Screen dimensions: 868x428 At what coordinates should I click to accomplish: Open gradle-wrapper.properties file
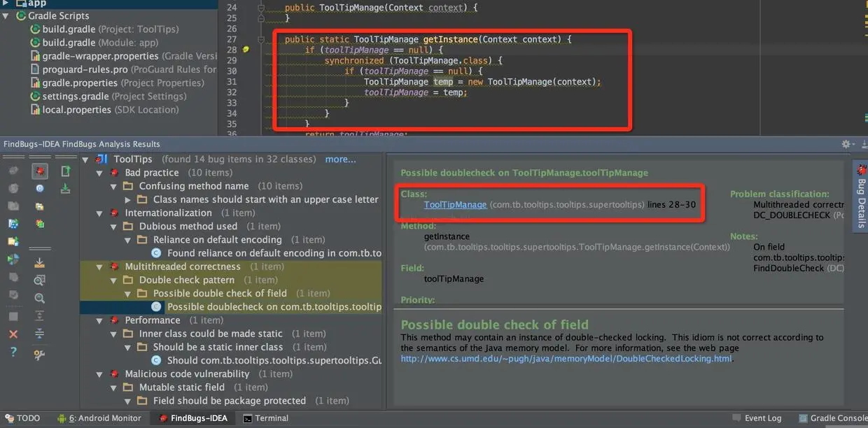click(x=124, y=56)
